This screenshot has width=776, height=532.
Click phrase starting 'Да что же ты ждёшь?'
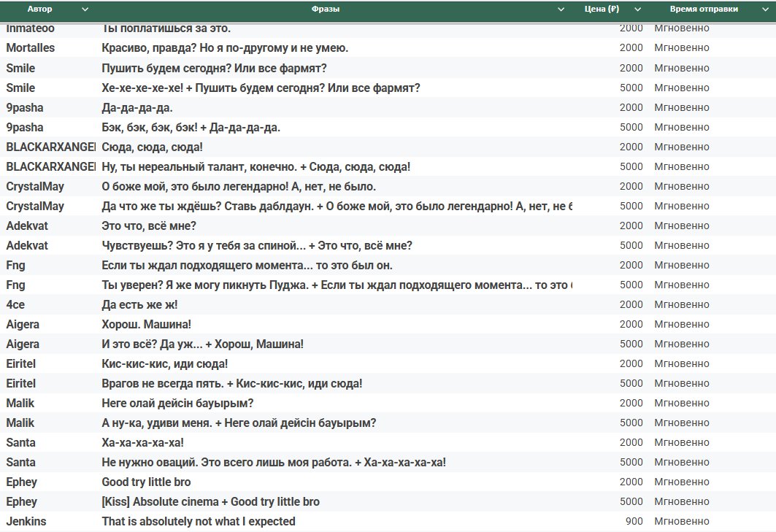[337, 206]
